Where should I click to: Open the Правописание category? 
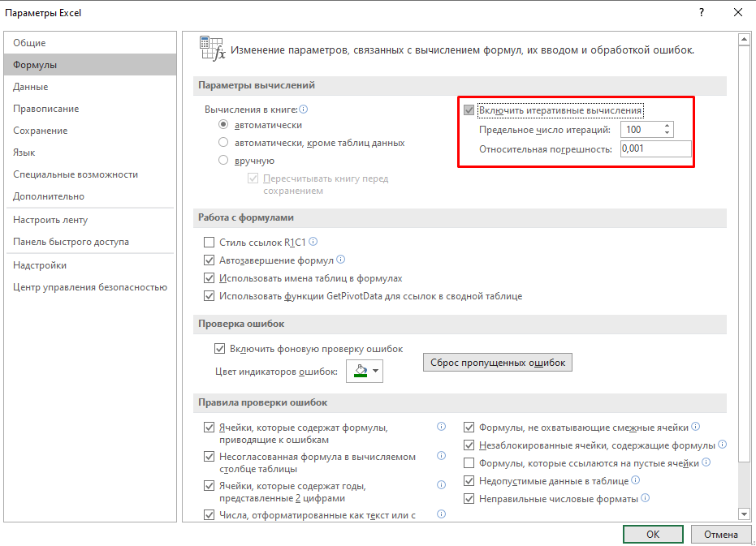click(x=90, y=109)
